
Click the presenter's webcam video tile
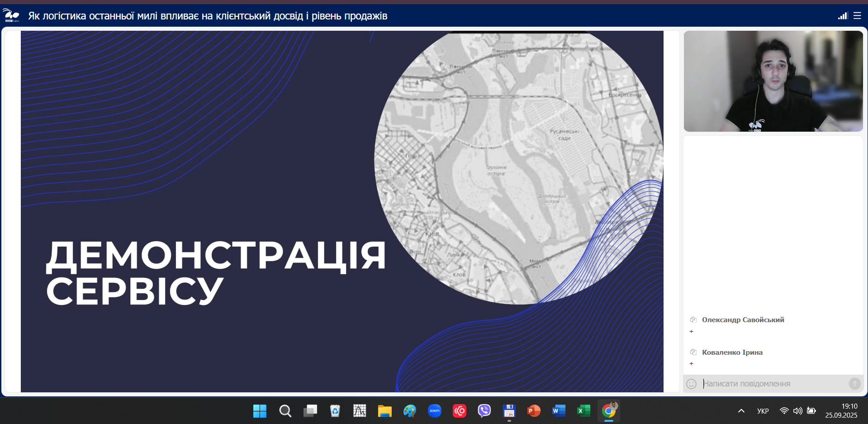773,81
